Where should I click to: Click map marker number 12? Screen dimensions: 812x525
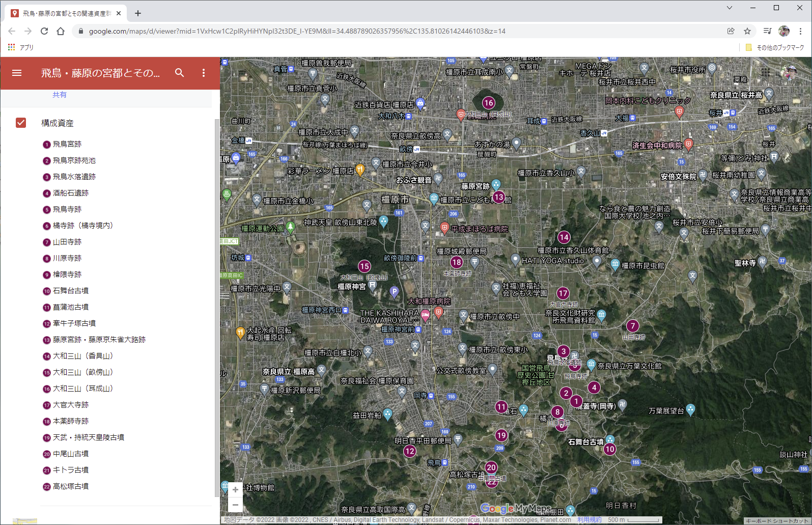click(410, 451)
